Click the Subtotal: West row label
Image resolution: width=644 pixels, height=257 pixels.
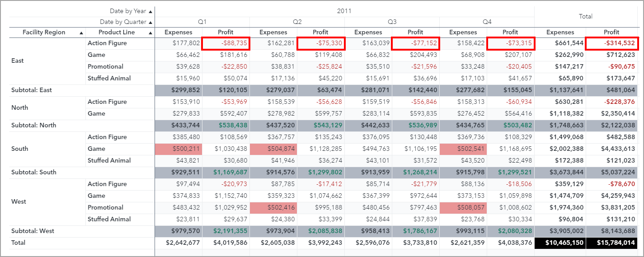pyautogui.click(x=33, y=231)
